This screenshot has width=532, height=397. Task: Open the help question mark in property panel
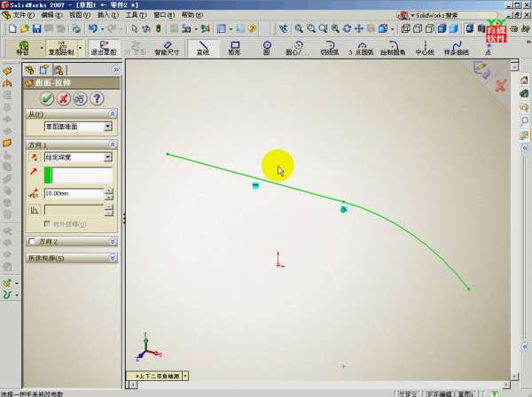(96, 98)
